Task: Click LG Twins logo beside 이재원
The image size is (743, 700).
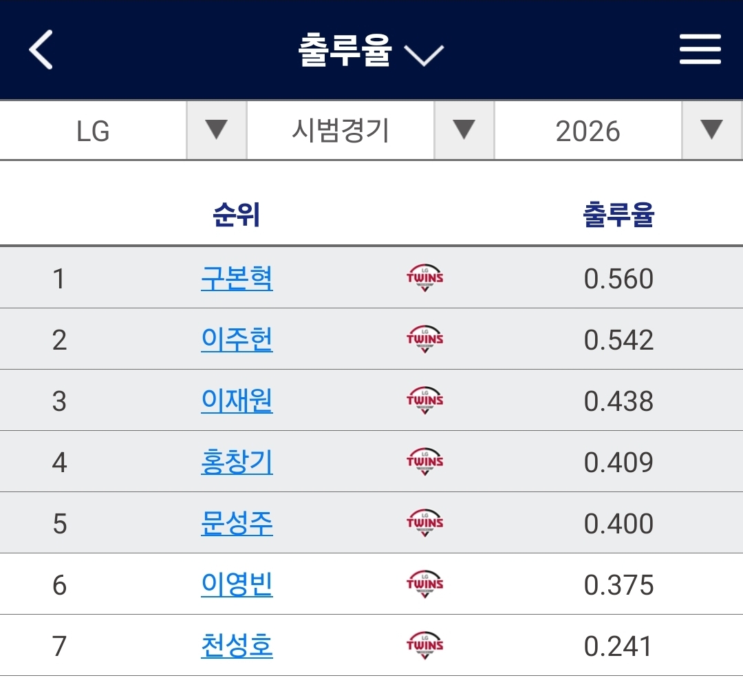Action: [424, 401]
